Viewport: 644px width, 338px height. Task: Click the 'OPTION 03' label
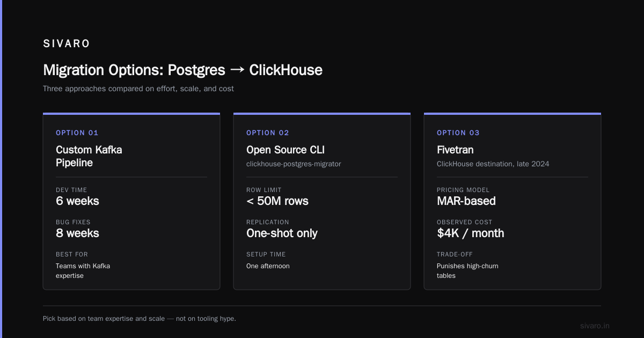458,133
